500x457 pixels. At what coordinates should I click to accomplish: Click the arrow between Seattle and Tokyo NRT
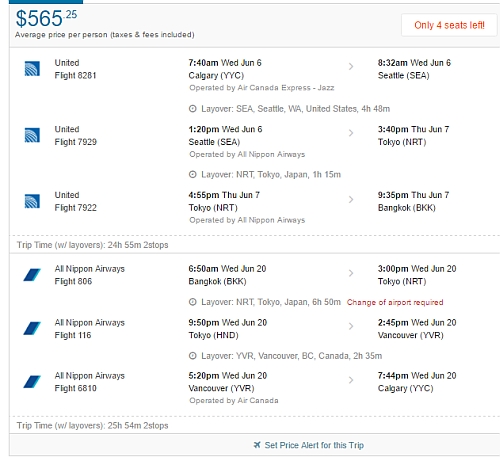351,133
